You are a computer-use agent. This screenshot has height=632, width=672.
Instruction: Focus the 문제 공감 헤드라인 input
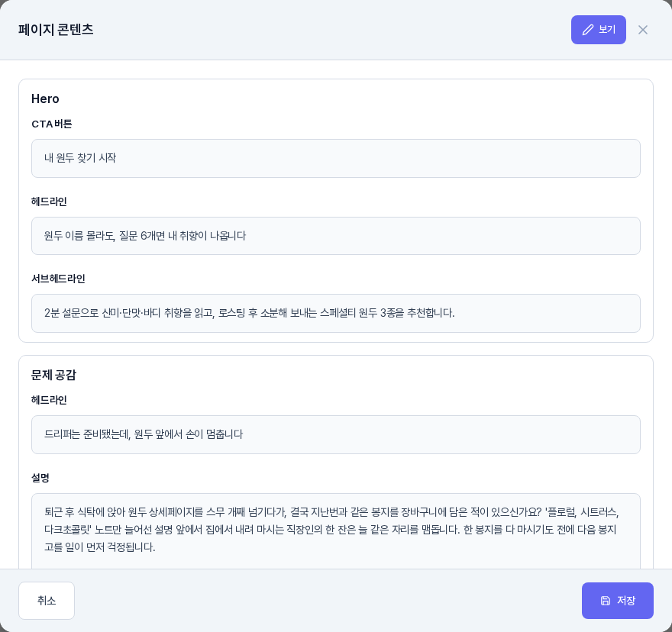pyautogui.click(x=335, y=434)
